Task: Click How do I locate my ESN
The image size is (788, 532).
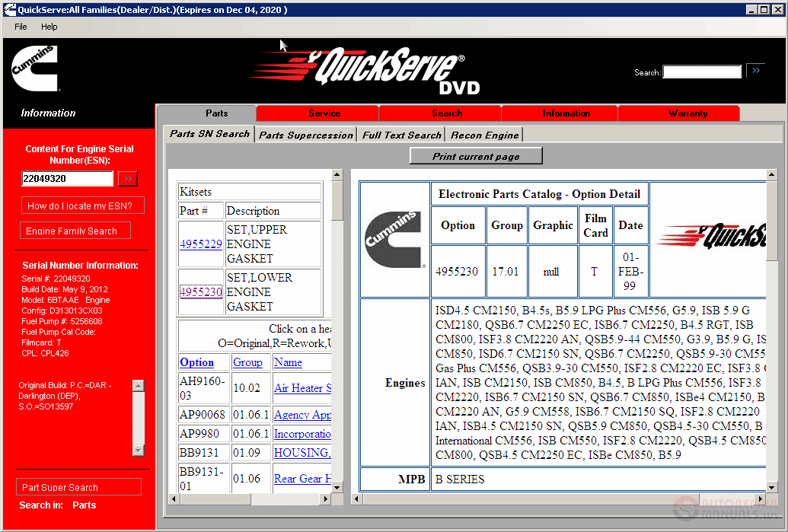Action: pyautogui.click(x=83, y=205)
